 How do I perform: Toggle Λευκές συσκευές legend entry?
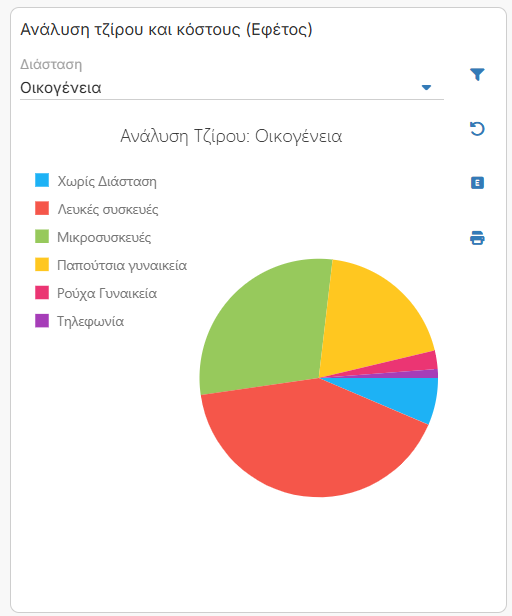(97, 209)
